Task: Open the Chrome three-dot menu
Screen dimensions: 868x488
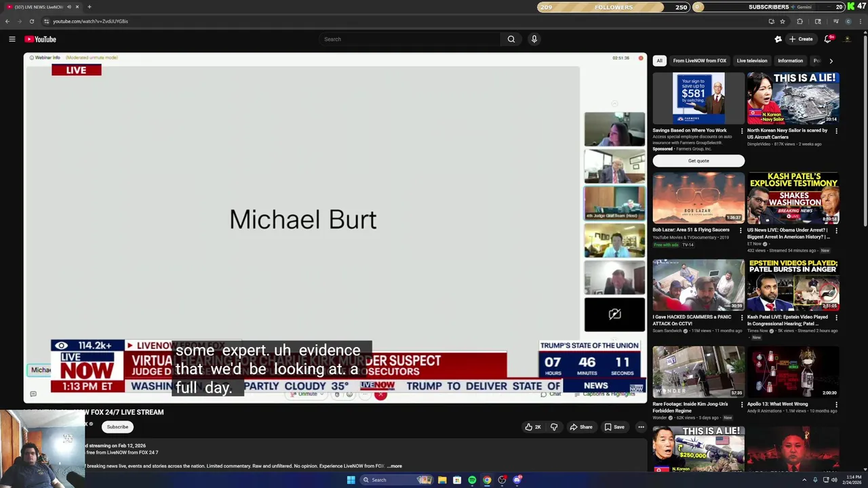Action: (x=861, y=21)
